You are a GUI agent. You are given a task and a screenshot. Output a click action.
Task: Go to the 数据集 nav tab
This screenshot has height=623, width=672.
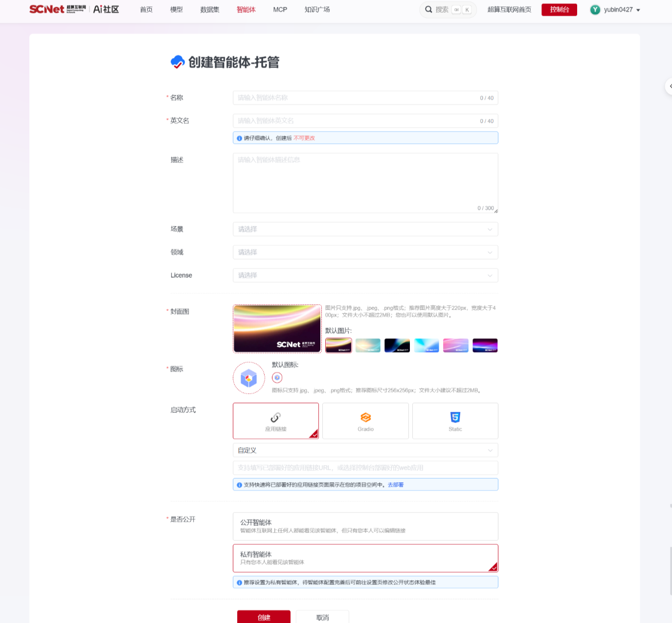210,10
